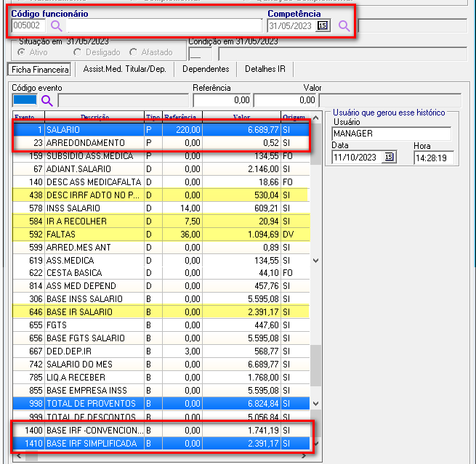Select the TOTAL DE DESCONTOS row
476x464 pixels.
click(161, 416)
